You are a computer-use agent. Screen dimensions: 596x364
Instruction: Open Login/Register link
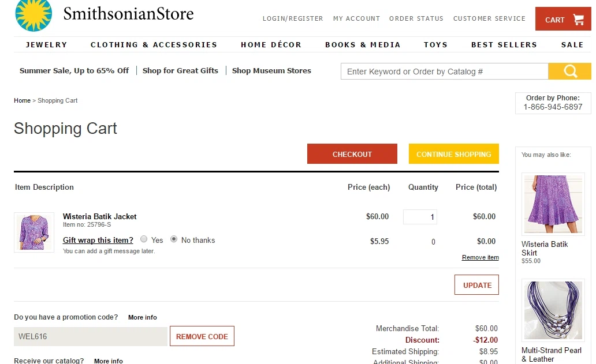click(293, 18)
